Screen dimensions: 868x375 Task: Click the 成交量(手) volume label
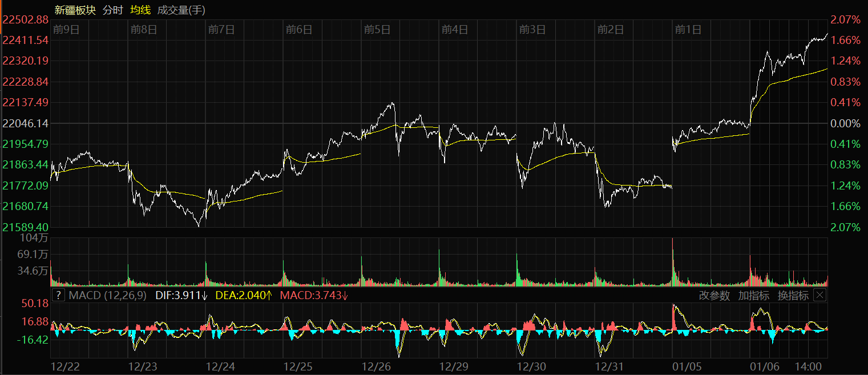(x=181, y=10)
